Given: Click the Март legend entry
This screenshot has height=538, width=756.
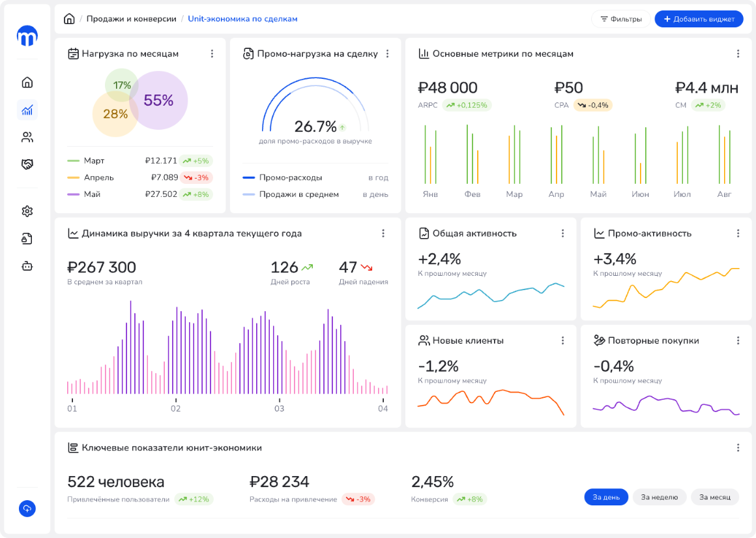Looking at the screenshot, I should (x=86, y=160).
